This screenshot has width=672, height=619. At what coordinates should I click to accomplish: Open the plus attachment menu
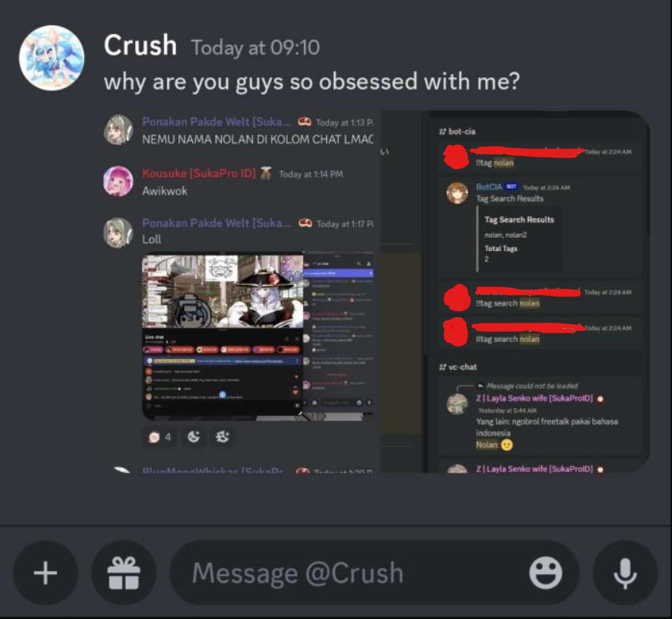46,573
